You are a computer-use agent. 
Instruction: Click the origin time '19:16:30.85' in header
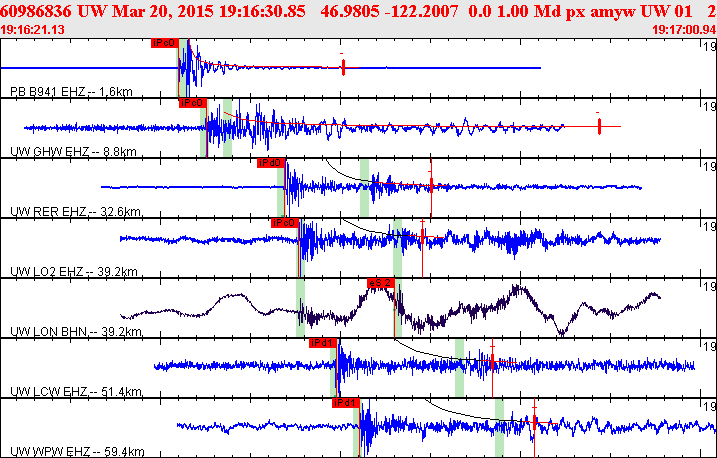coord(262,11)
